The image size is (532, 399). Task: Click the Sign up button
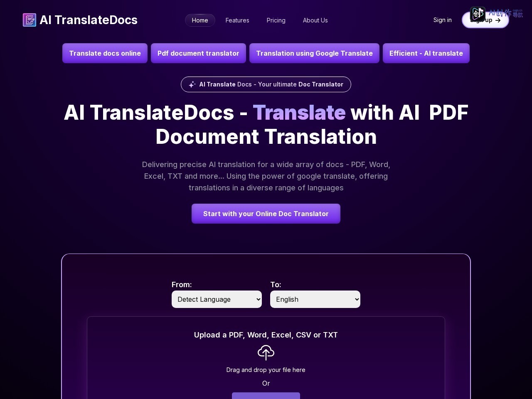point(485,20)
